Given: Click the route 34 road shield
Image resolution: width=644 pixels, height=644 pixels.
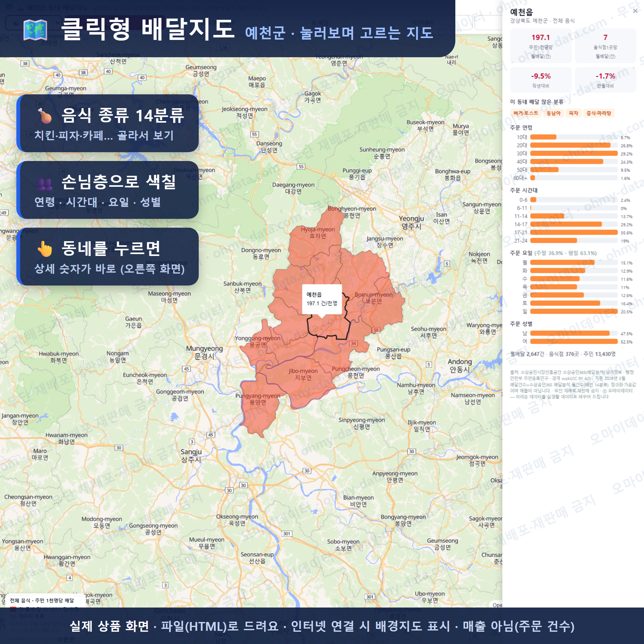Looking at the screenshot, I should [x=353, y=343].
